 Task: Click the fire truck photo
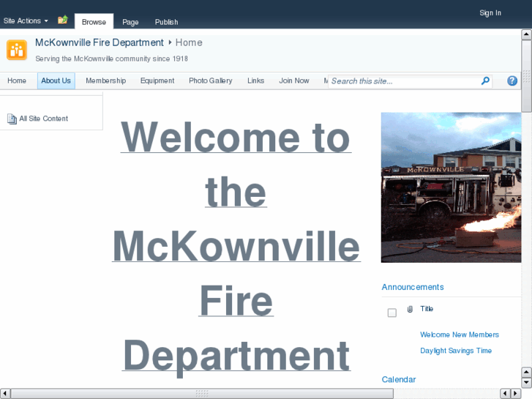[451, 187]
